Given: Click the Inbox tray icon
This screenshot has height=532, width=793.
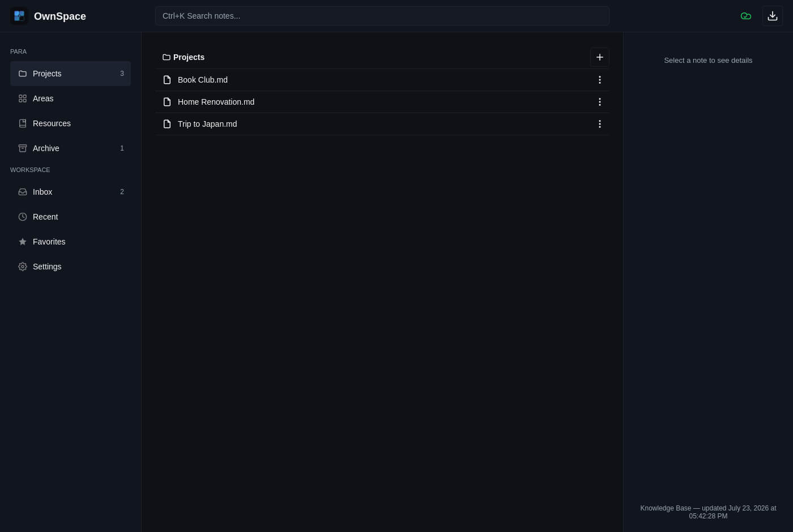Looking at the screenshot, I should (x=23, y=192).
